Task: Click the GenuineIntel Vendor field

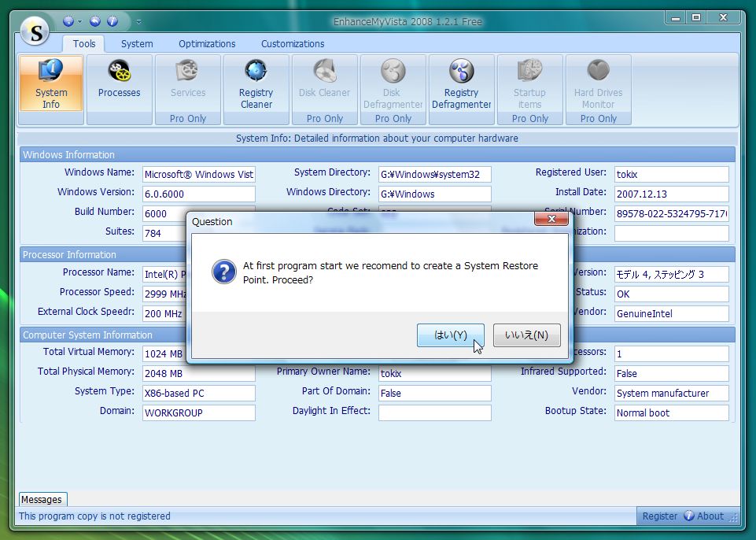Action: point(671,313)
